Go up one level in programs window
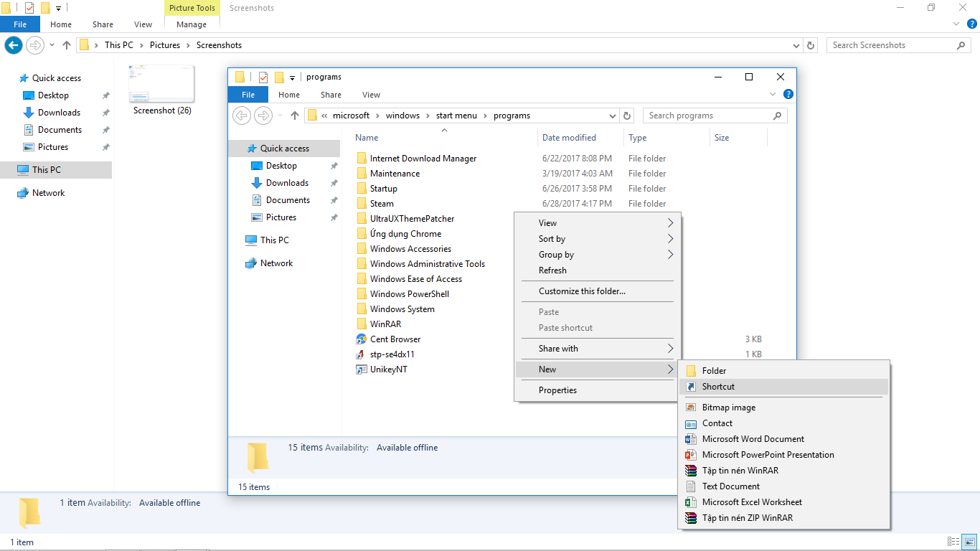This screenshot has width=980, height=551. click(x=295, y=116)
